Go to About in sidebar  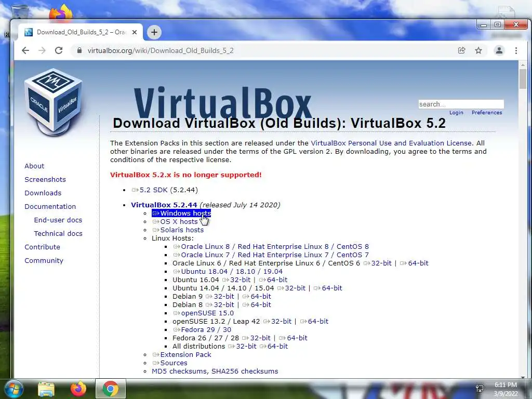(34, 166)
